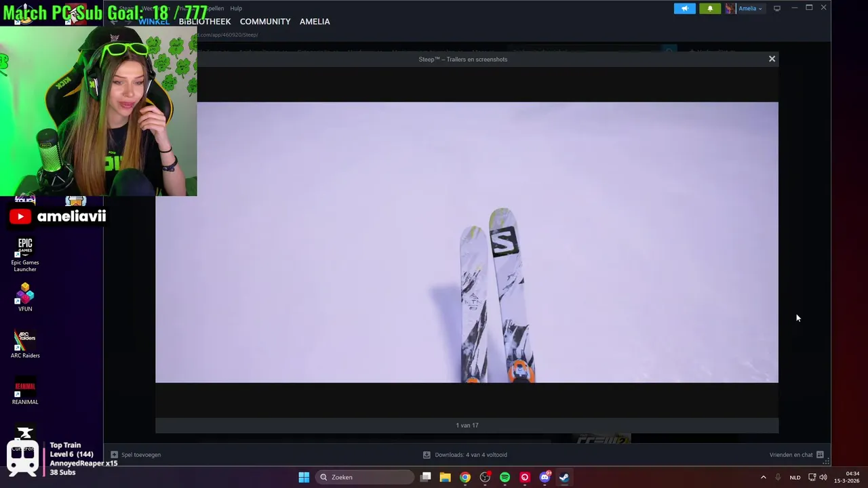Open volume control tray icon
This screenshot has height=488, width=868.
click(x=823, y=477)
